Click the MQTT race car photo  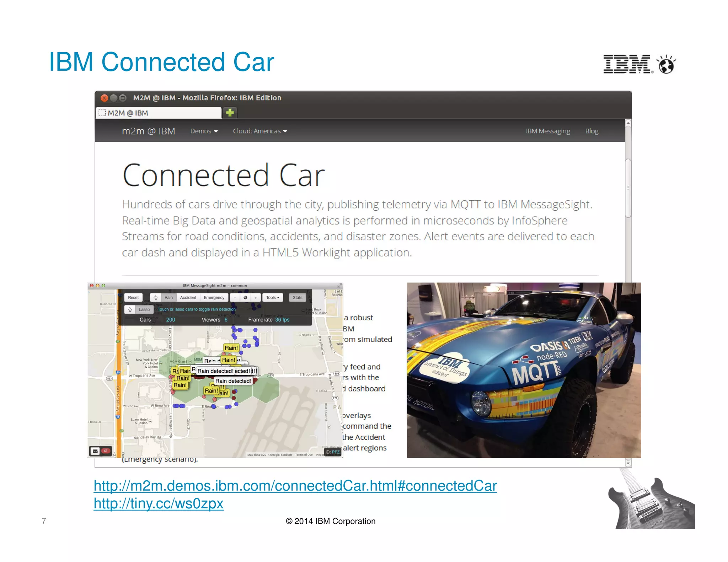(x=524, y=370)
